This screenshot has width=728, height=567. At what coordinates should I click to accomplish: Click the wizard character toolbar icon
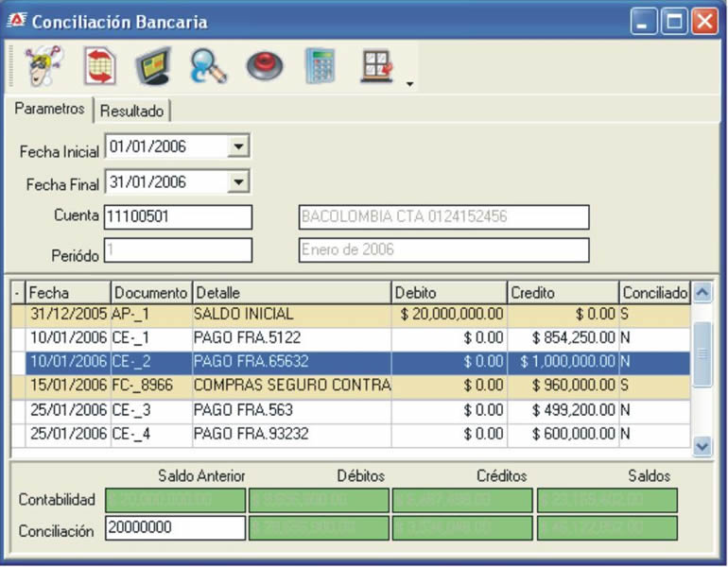coord(43,65)
